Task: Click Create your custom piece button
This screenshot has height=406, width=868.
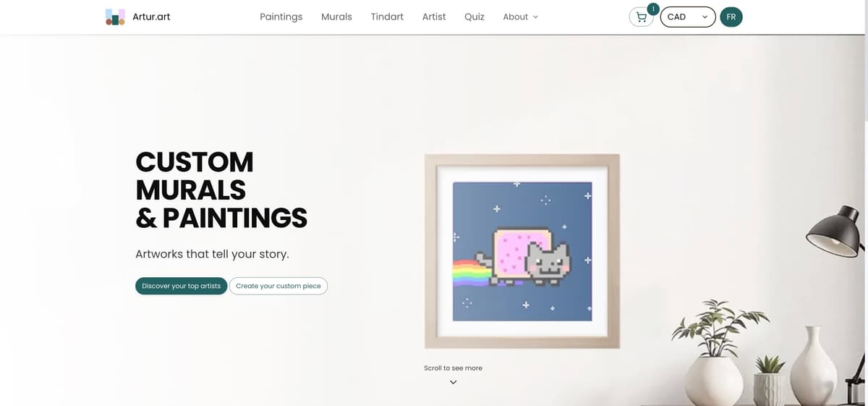Action: tap(278, 286)
